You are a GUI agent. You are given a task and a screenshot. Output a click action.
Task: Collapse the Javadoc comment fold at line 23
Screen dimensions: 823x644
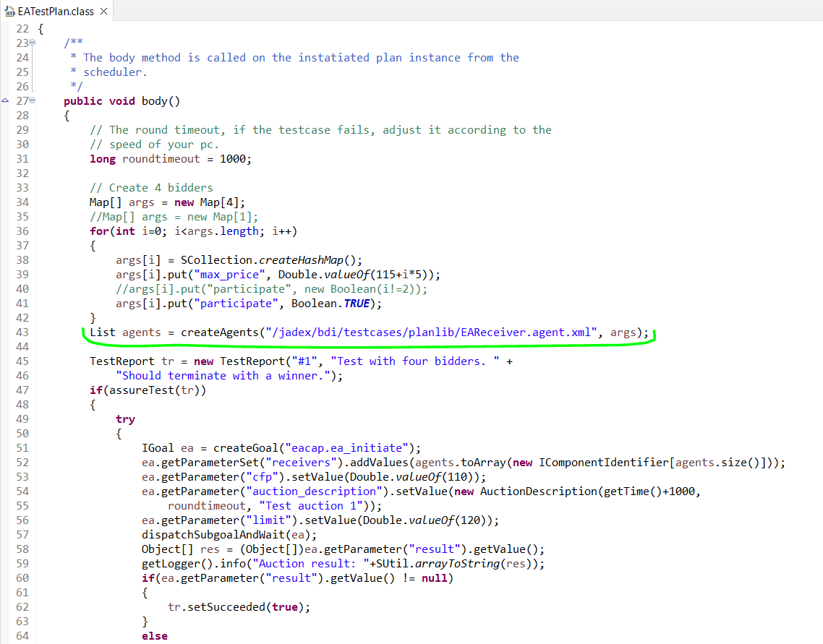pos(32,43)
